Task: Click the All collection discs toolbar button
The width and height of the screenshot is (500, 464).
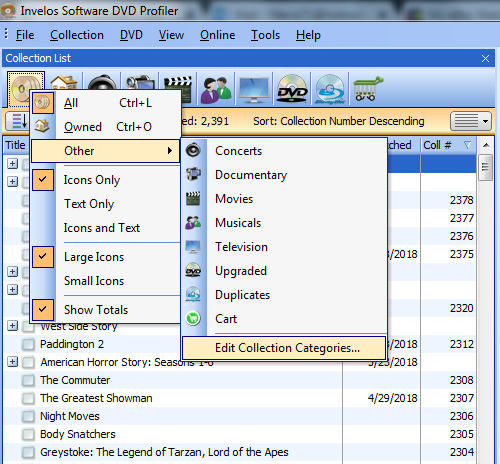Action: point(26,89)
